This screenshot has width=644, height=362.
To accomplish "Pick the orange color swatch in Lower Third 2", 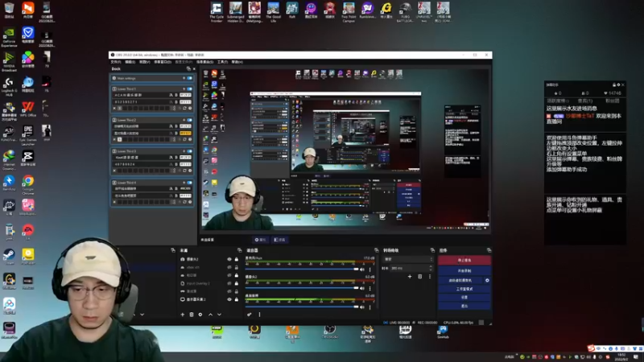I will click(185, 133).
